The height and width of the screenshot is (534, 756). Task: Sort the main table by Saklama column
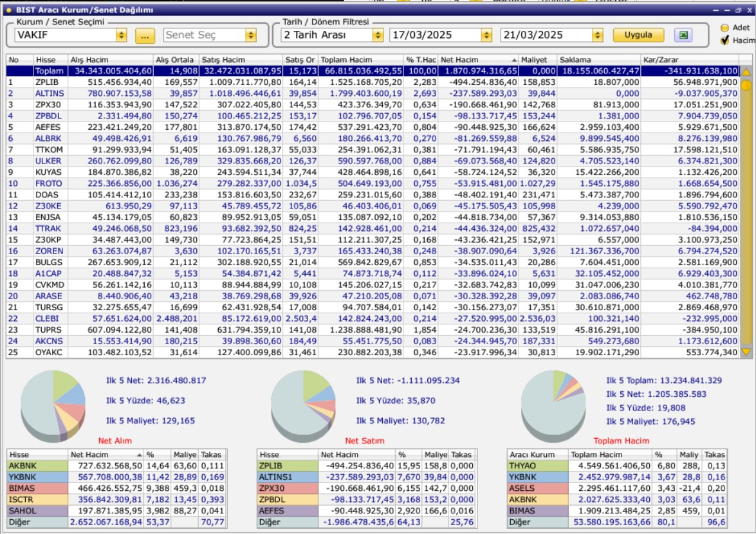[598, 60]
